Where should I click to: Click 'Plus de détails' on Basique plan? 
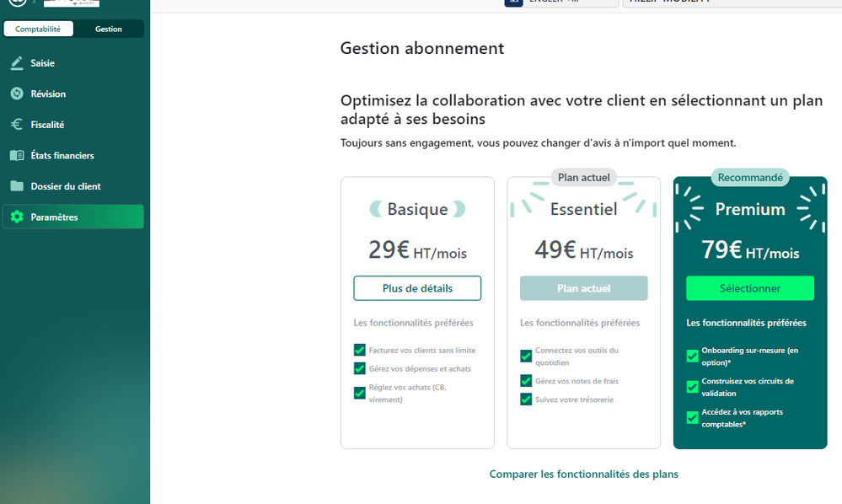click(417, 288)
